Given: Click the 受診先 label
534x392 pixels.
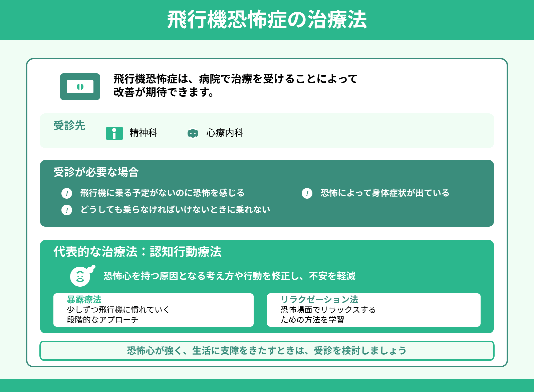Looking at the screenshot, I should pyautogui.click(x=69, y=126).
